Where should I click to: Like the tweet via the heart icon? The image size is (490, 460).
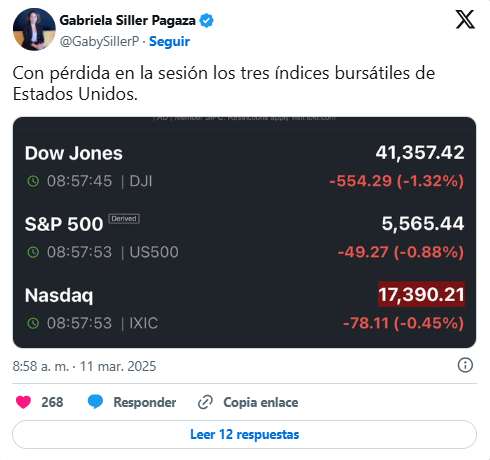coord(23,402)
